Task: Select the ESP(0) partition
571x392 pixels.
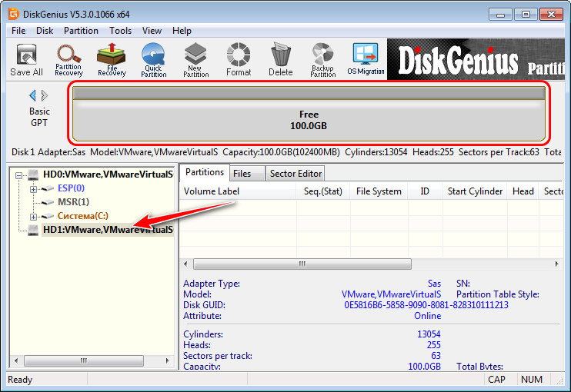Action: pyautogui.click(x=71, y=188)
